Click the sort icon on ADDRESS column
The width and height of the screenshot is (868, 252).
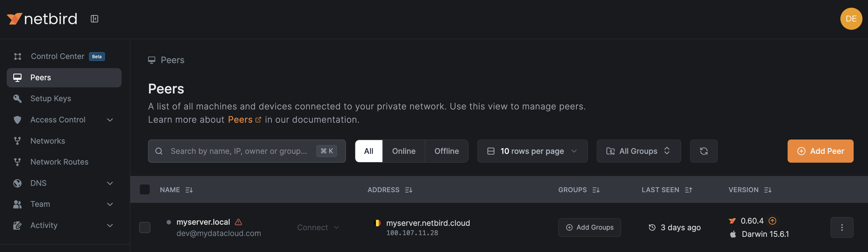409,190
